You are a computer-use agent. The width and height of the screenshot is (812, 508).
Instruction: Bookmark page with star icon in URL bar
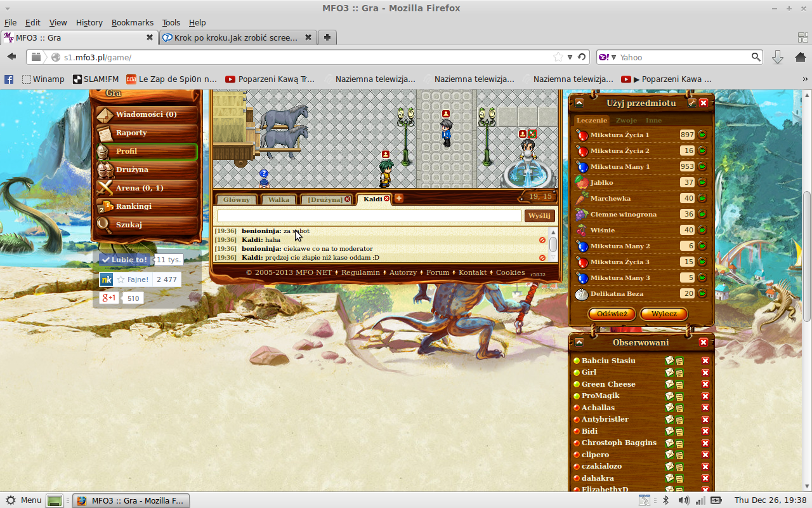pyautogui.click(x=558, y=57)
